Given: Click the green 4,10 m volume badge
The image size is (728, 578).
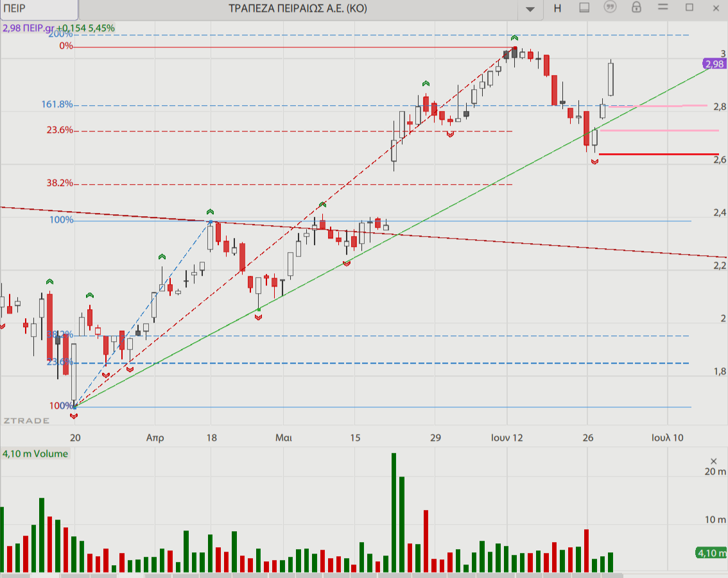Looking at the screenshot, I should 712,553.
